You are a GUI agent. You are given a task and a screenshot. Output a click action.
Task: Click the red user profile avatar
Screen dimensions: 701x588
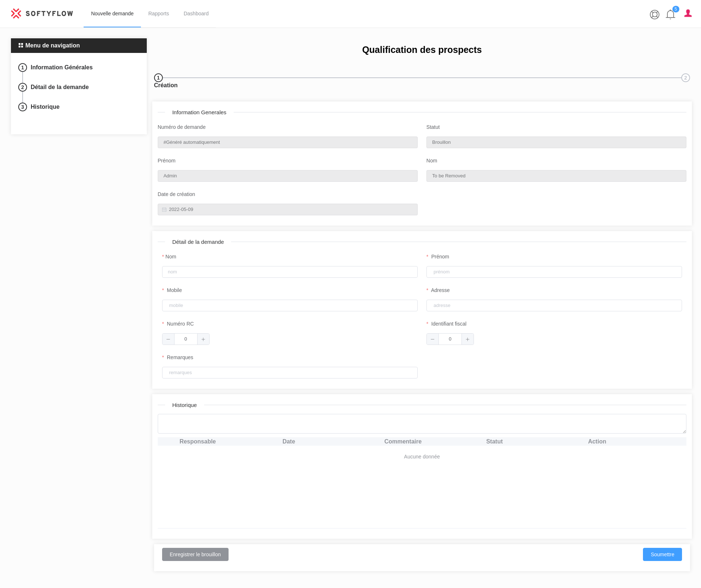click(688, 14)
